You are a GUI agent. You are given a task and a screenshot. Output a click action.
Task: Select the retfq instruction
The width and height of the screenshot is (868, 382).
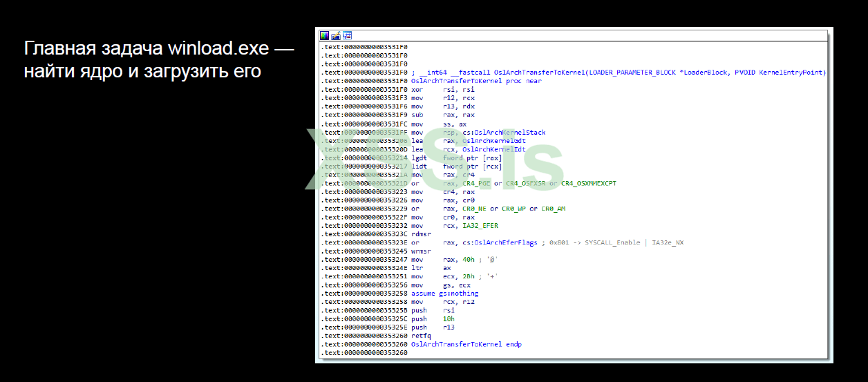422,336
